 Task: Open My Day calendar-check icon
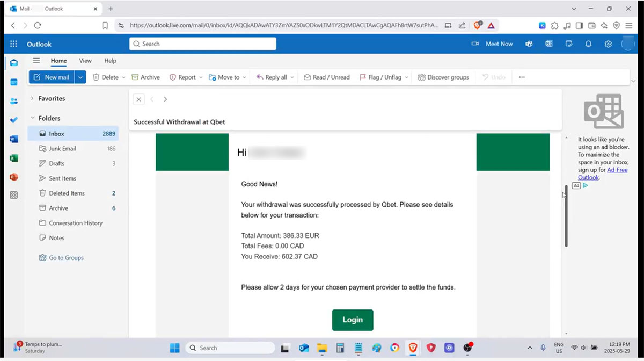[569, 44]
